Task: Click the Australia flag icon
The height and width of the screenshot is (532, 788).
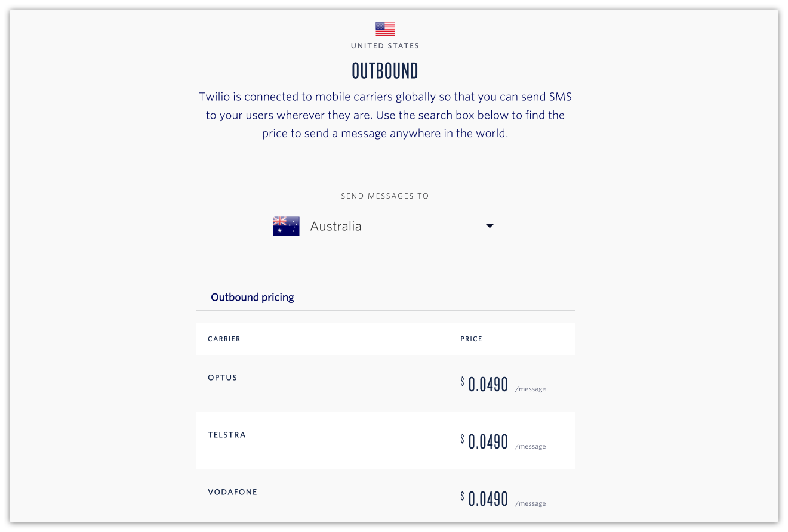Action: pos(286,226)
